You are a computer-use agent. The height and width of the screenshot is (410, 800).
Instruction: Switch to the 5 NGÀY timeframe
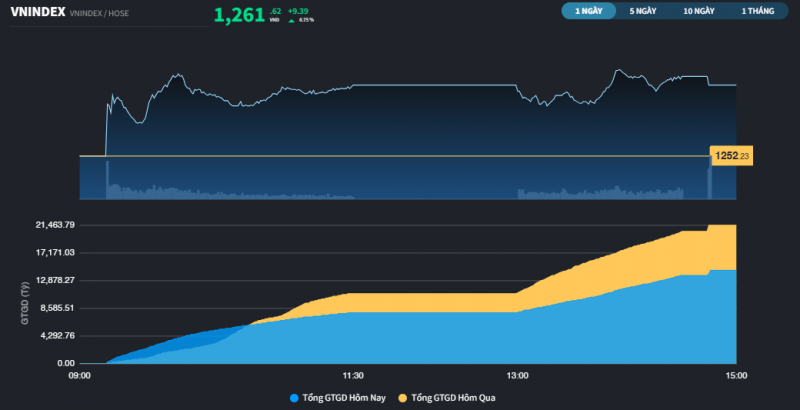click(643, 11)
